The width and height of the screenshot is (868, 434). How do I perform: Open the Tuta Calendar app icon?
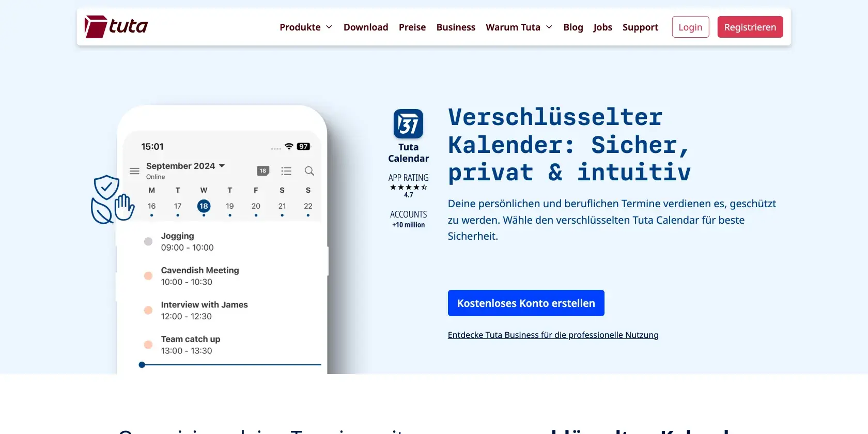[x=408, y=123]
